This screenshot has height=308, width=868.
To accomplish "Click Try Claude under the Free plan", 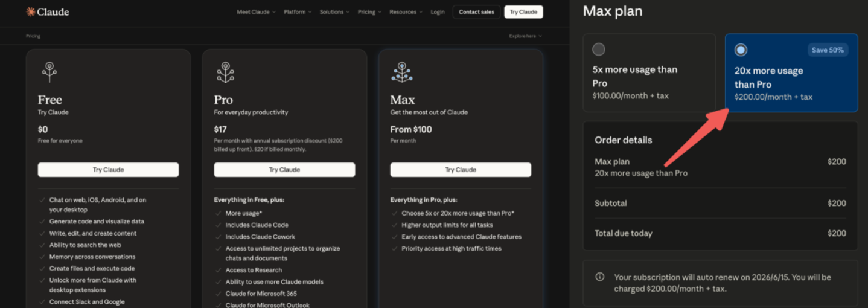I will tap(108, 170).
